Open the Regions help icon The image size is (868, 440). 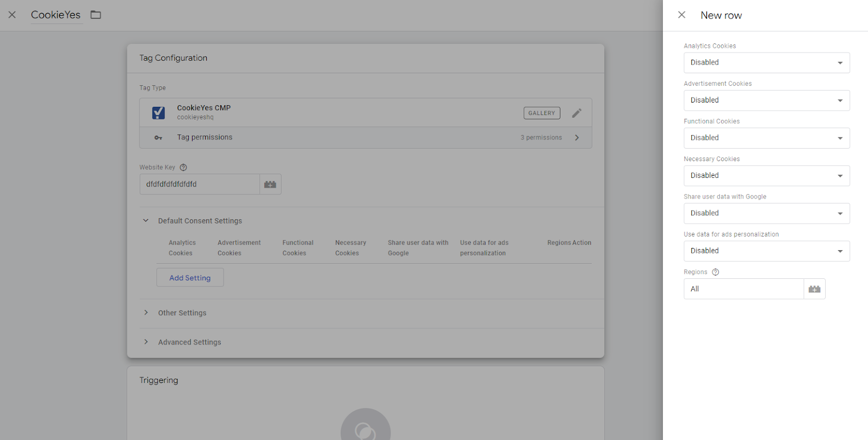point(716,272)
